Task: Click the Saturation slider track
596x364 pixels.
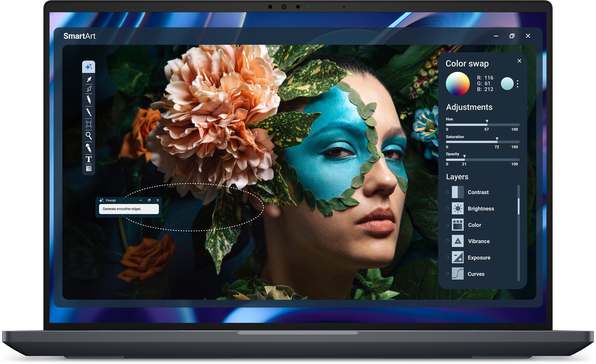Action: click(x=483, y=142)
